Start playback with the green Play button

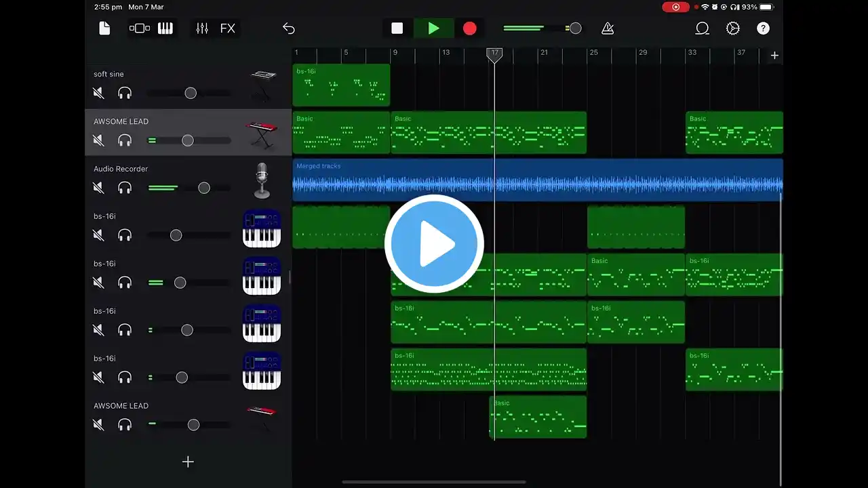pyautogui.click(x=434, y=28)
